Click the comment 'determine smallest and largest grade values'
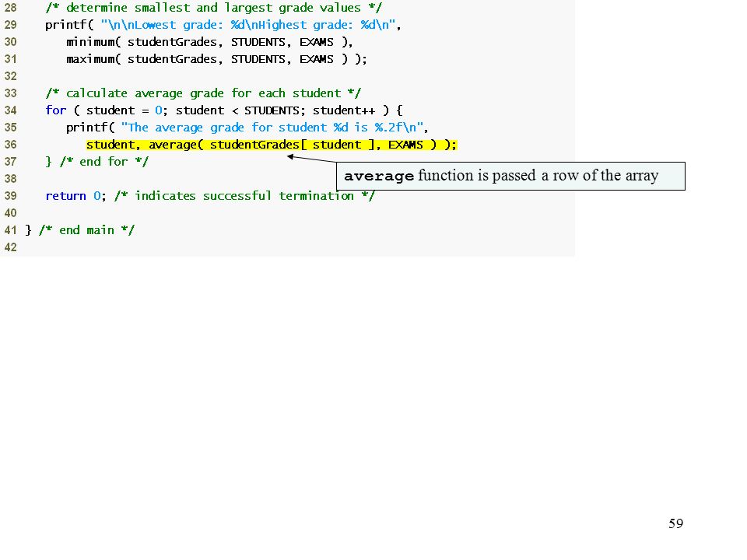 (213, 8)
